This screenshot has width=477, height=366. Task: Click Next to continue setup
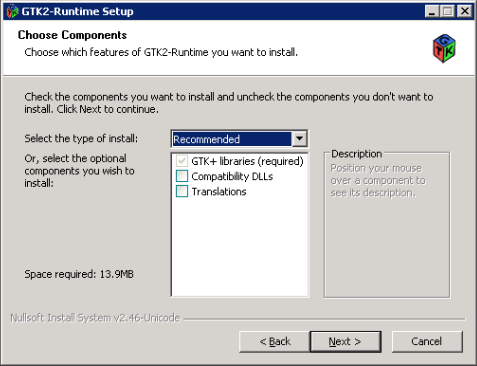click(x=345, y=341)
